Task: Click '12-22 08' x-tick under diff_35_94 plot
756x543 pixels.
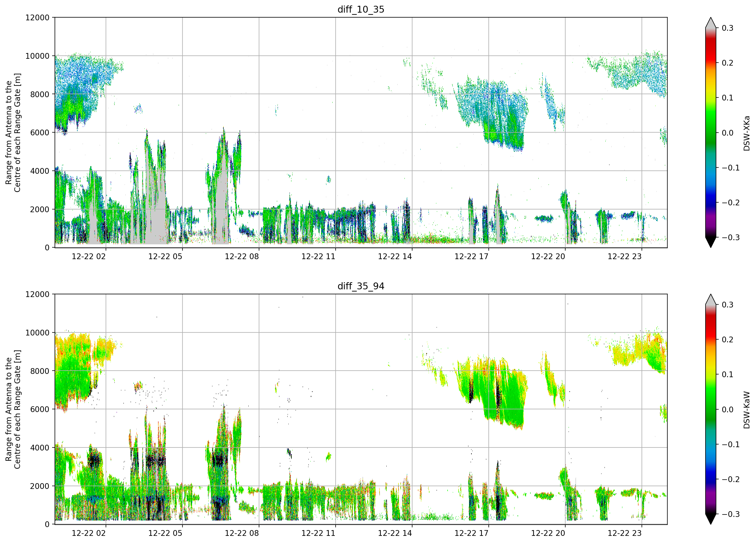Action: (x=242, y=533)
